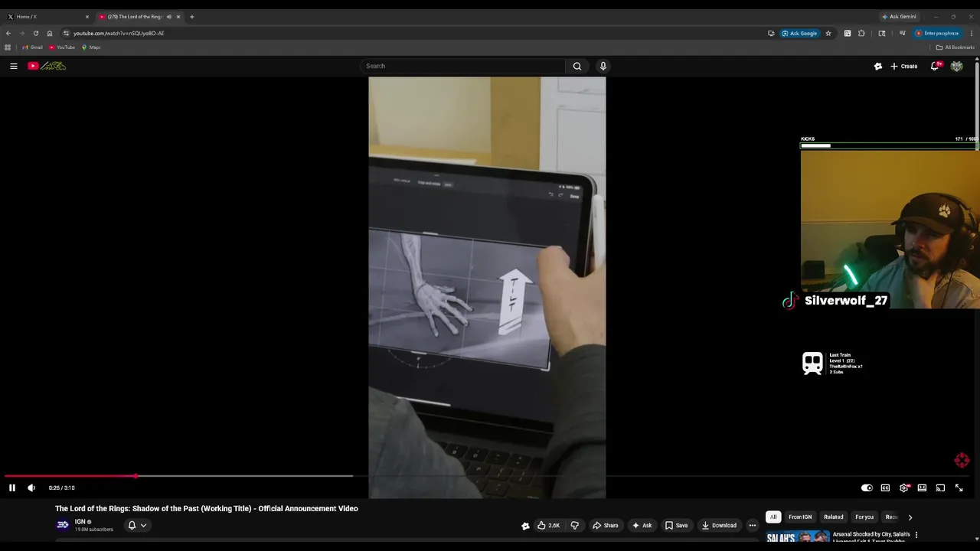Screen dimensions: 980x551
Task: Click the red crosshair overlay icon
Action: [962, 460]
